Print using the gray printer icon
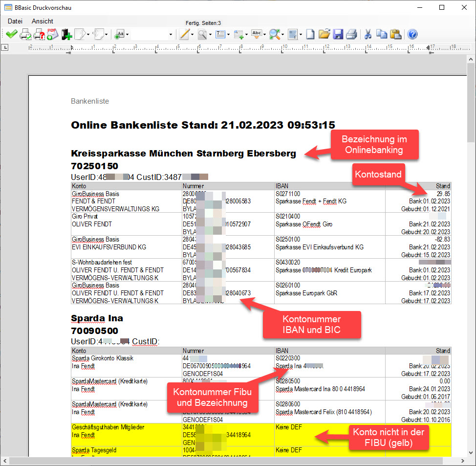The width and height of the screenshot is (476, 466). point(351,34)
